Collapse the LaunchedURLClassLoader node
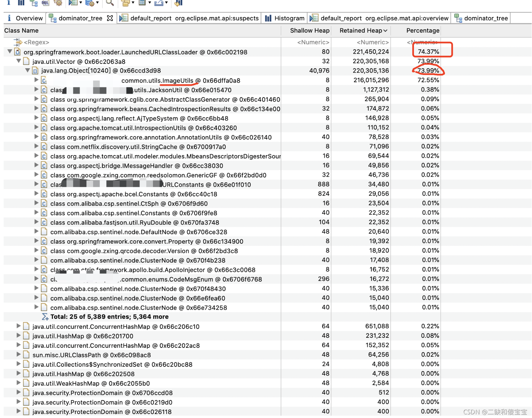The width and height of the screenshot is (532, 418). [10, 52]
